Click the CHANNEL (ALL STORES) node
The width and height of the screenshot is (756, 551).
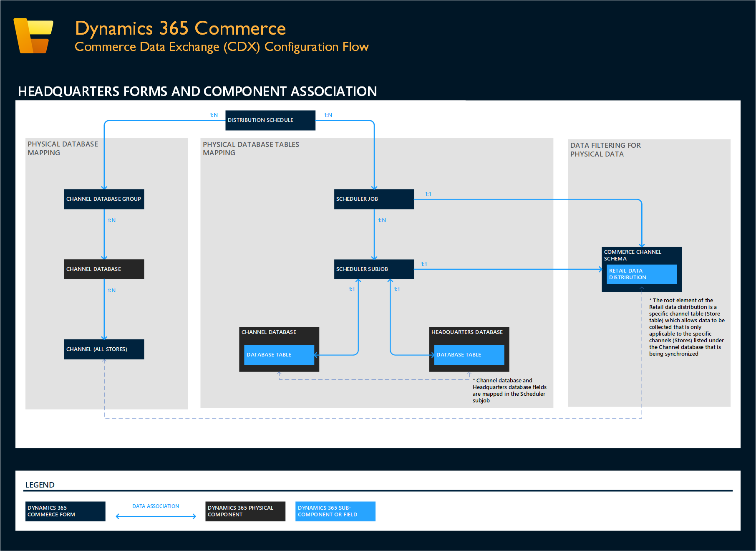(x=104, y=349)
